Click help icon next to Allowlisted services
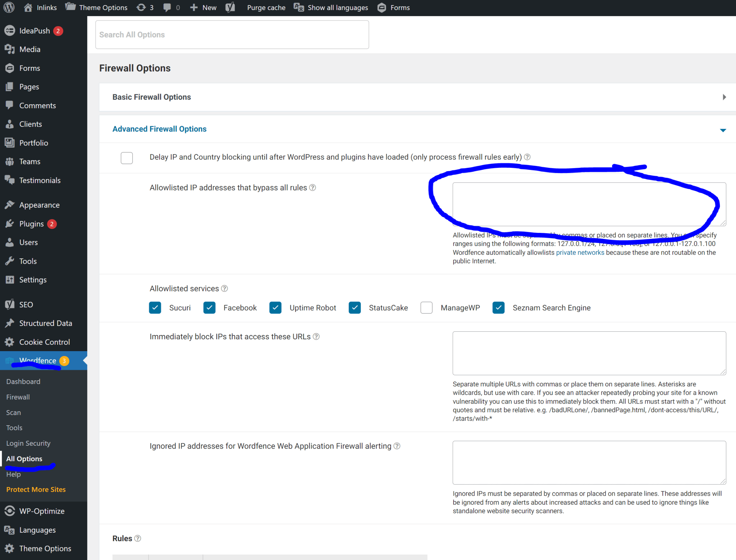Image resolution: width=736 pixels, height=560 pixels. [x=225, y=288]
